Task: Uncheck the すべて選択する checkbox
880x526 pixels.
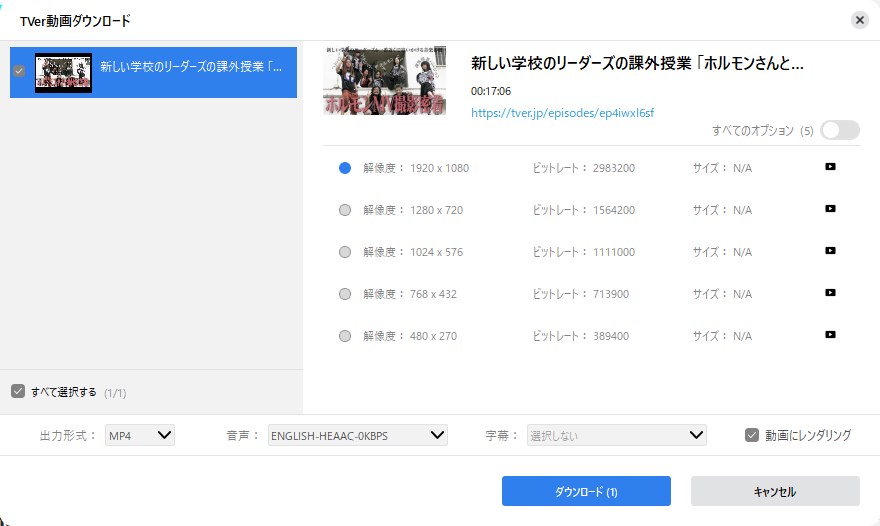Action: (18, 391)
